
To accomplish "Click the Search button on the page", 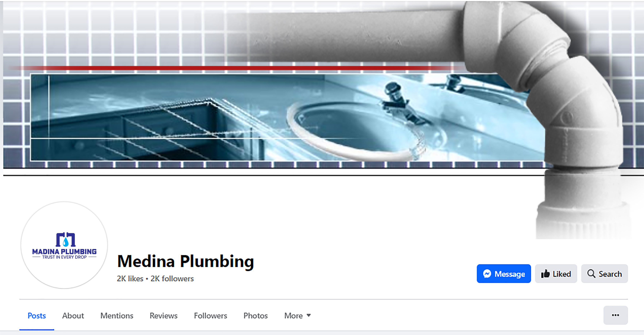I will coord(605,274).
